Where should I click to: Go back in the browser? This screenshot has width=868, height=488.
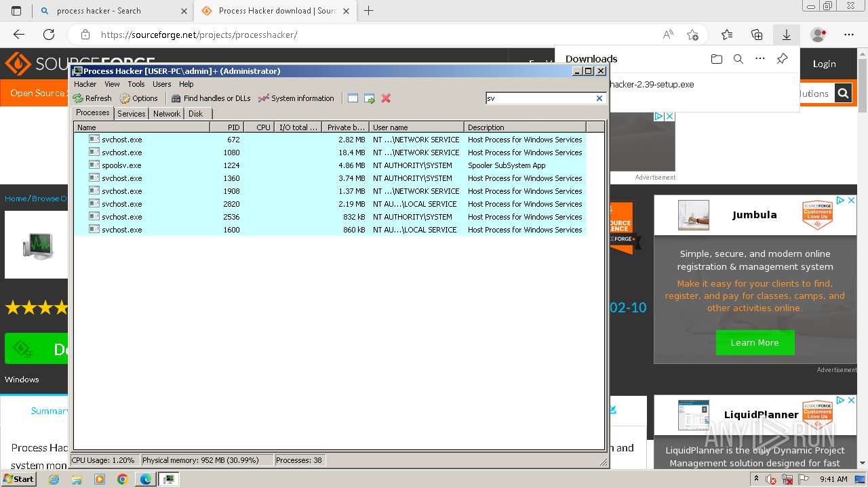click(x=19, y=35)
